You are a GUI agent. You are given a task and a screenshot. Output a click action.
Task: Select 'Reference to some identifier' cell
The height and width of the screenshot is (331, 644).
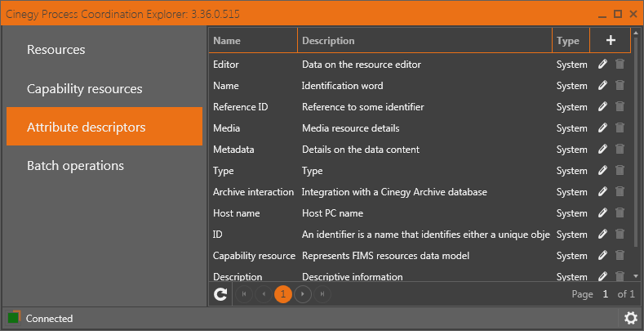tap(363, 107)
